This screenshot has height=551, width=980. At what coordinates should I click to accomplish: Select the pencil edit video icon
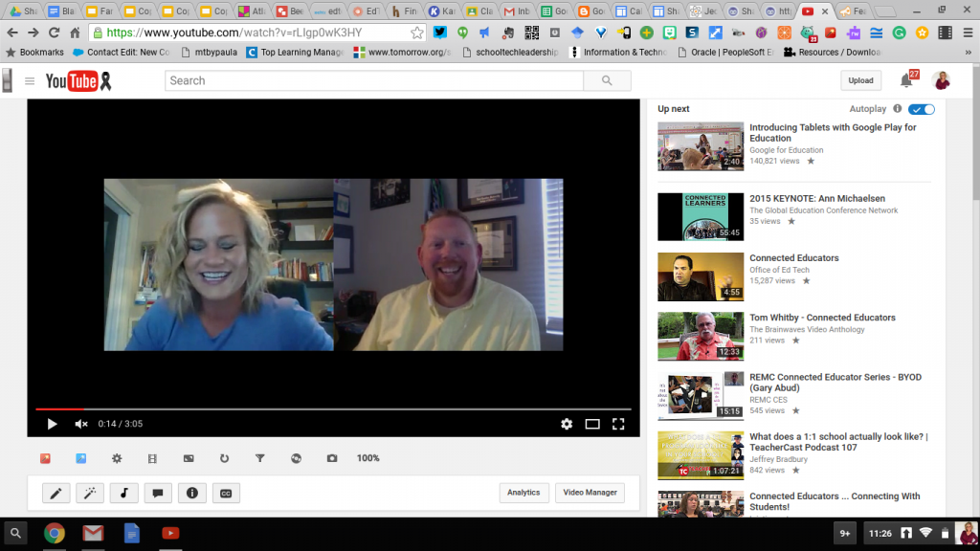pos(56,493)
